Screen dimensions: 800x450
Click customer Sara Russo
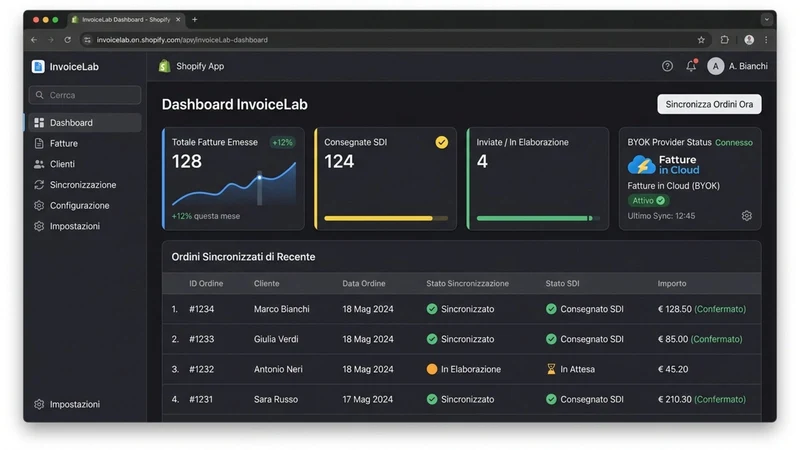276,399
